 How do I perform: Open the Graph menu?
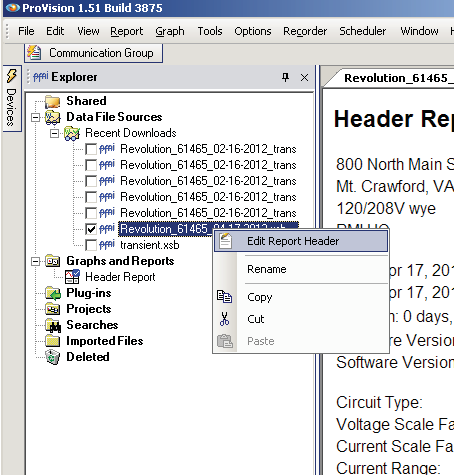pyautogui.click(x=170, y=31)
